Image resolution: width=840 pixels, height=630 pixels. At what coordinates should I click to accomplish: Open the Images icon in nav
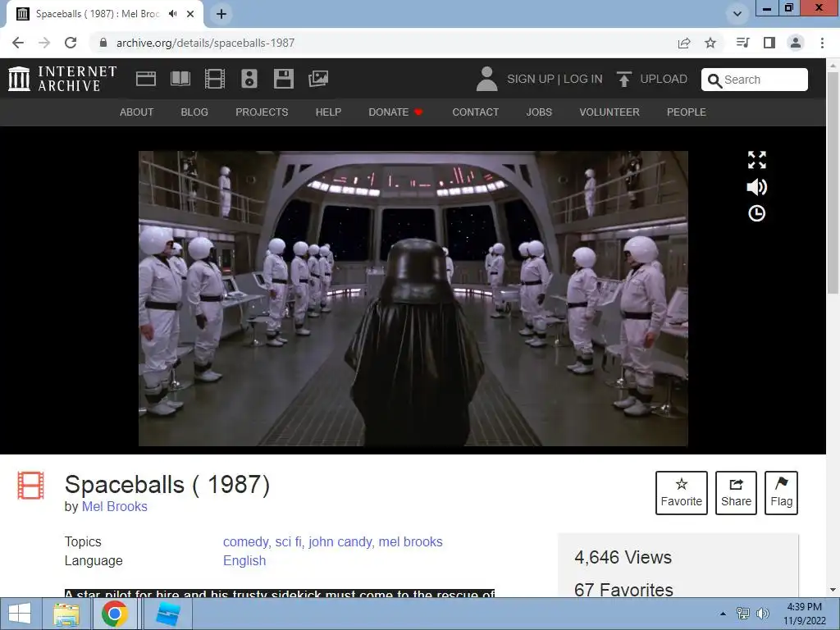click(x=318, y=79)
